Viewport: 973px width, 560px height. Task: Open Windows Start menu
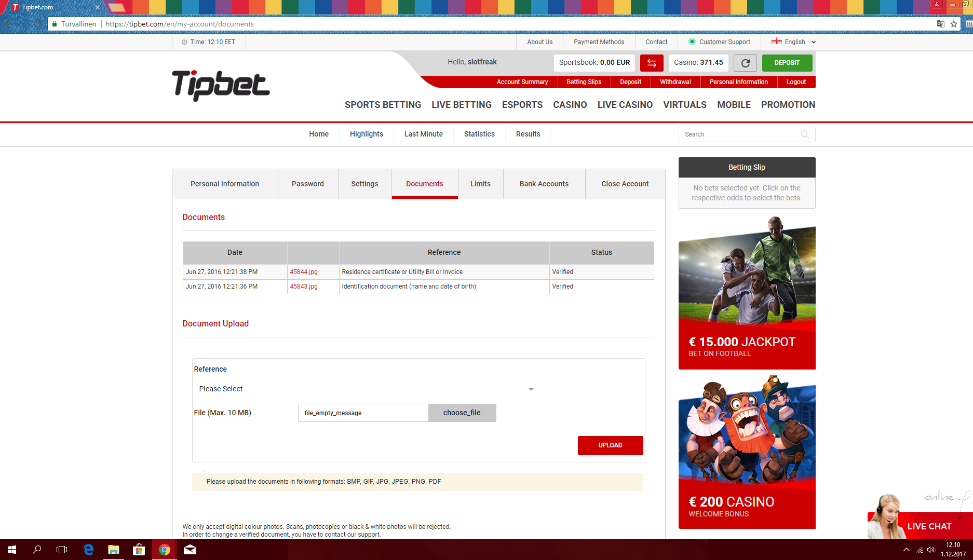12,550
